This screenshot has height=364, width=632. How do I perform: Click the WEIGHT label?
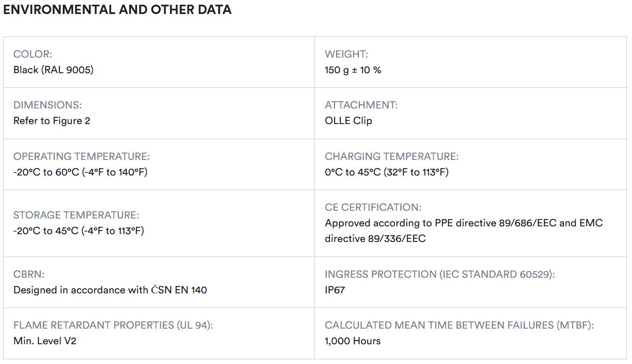tap(346, 54)
